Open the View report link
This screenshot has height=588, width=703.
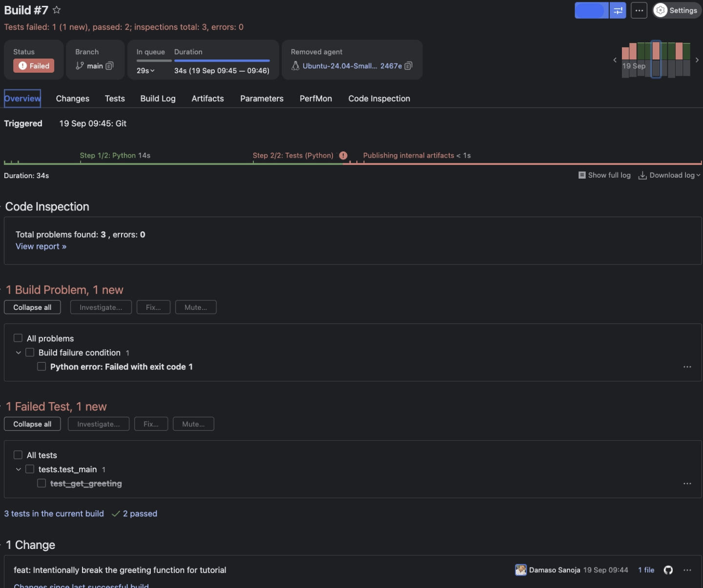pyautogui.click(x=41, y=246)
